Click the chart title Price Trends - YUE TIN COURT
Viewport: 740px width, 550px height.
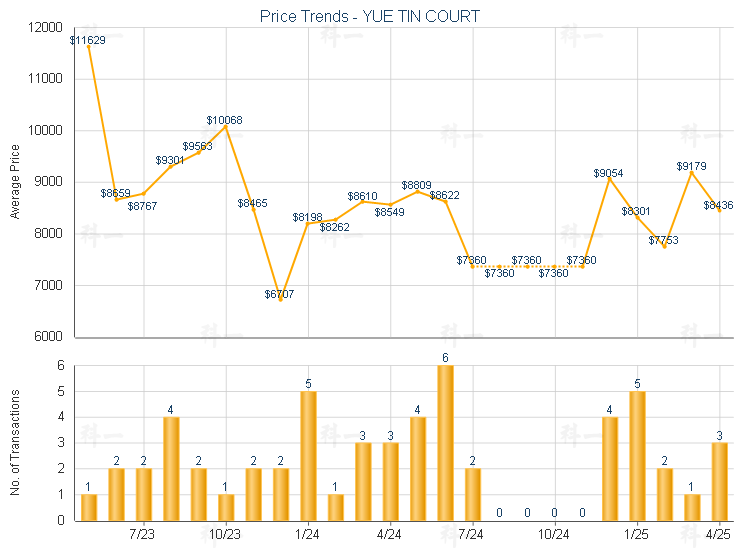click(370, 17)
